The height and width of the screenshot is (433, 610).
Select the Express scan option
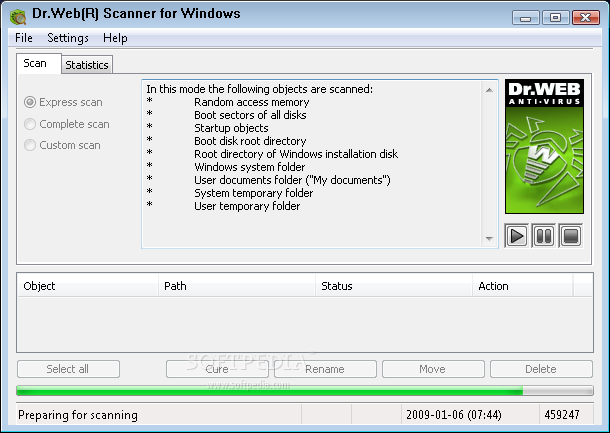pyautogui.click(x=31, y=102)
